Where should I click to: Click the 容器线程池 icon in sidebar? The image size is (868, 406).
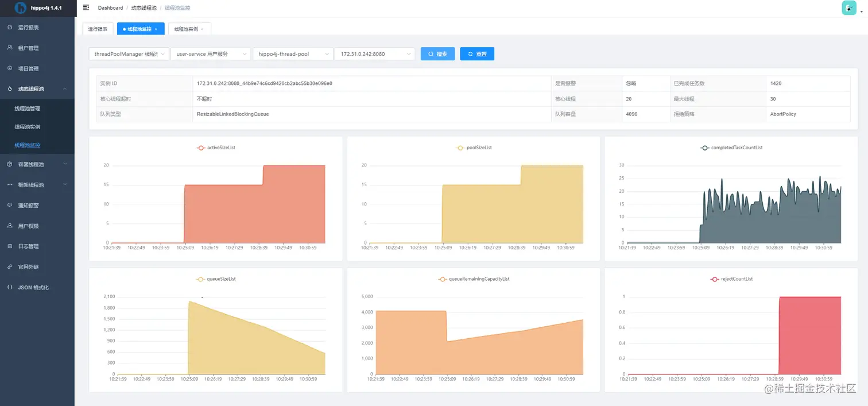(10, 164)
